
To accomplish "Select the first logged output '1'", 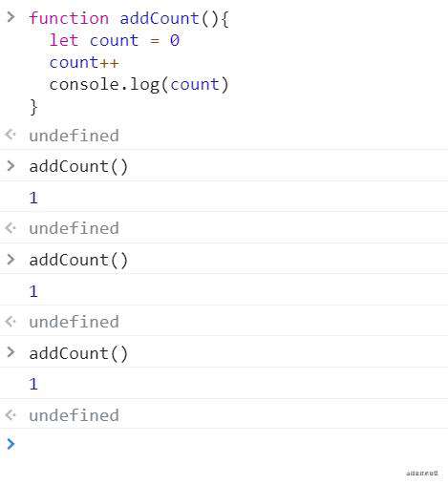I will tap(33, 198).
